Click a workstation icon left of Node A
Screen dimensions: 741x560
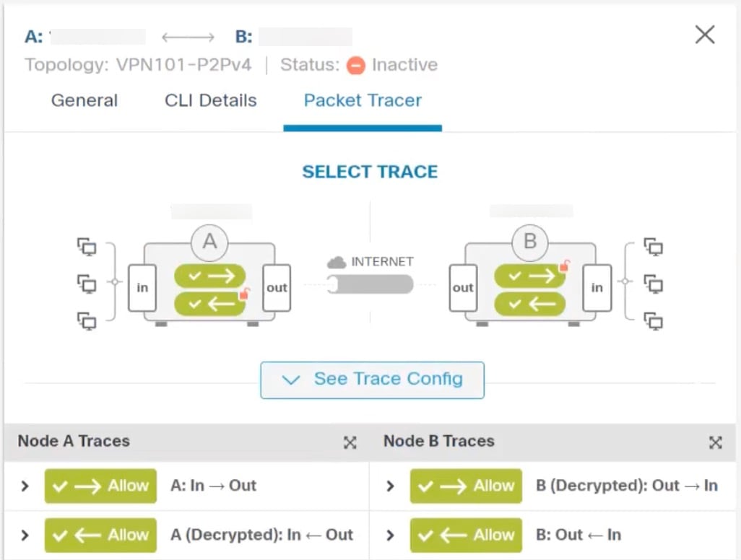click(x=87, y=284)
